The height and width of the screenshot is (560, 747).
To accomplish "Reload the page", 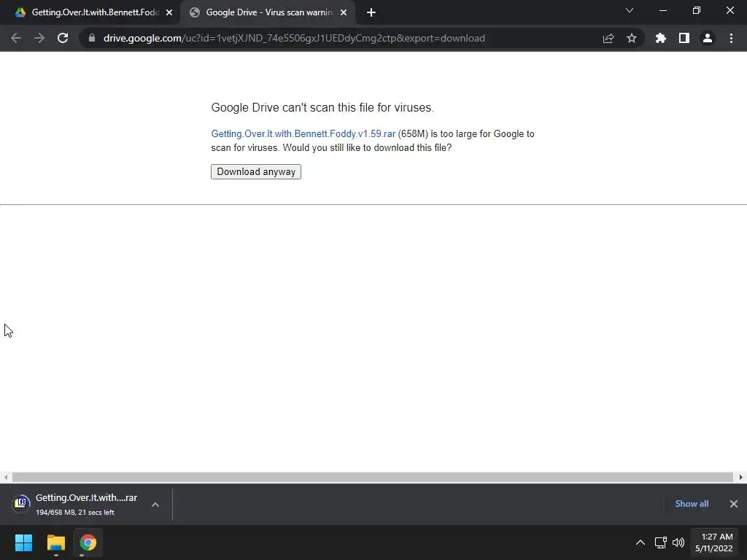I will point(63,38).
